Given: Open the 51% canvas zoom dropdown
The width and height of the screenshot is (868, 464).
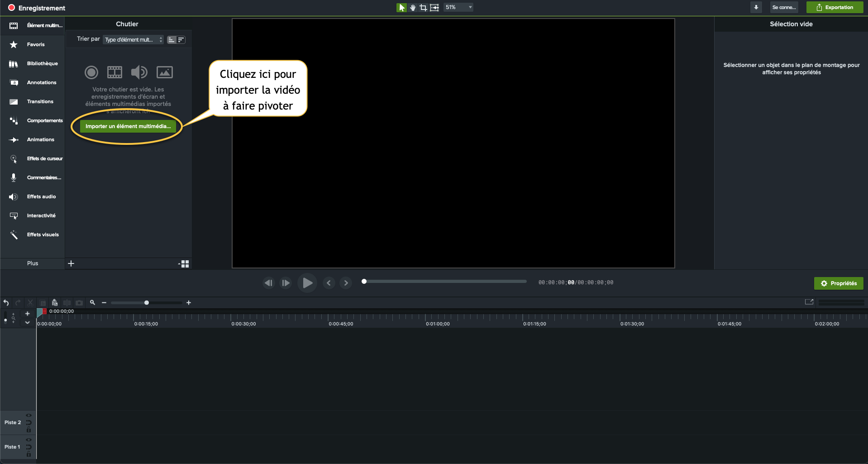Looking at the screenshot, I should coord(458,7).
